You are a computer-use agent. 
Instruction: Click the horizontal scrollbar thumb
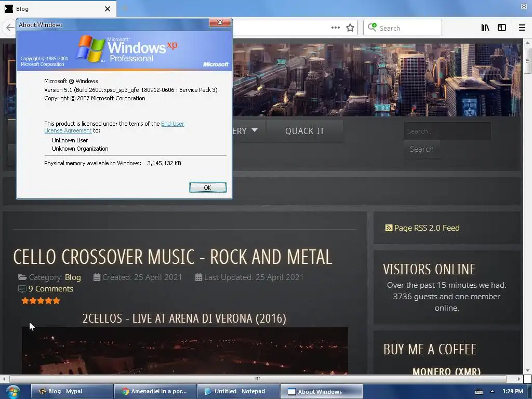[x=258, y=379]
